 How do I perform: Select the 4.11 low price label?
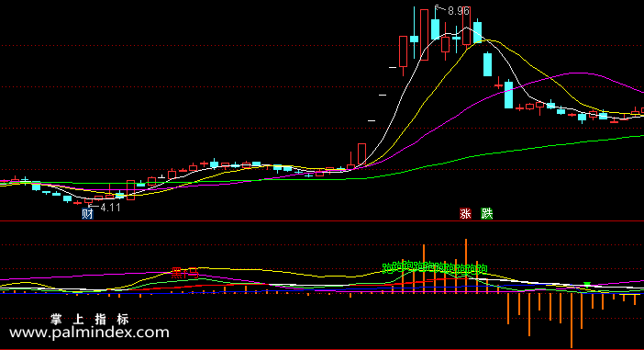tap(110, 208)
